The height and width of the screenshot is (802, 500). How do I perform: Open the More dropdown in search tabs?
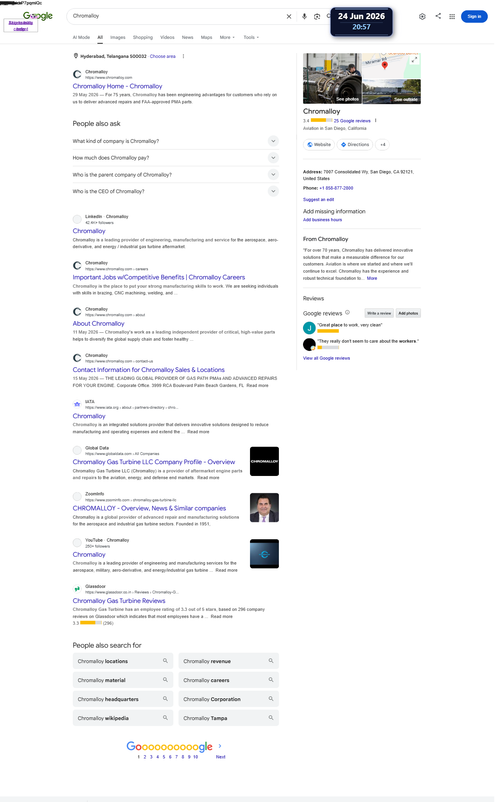pos(227,37)
